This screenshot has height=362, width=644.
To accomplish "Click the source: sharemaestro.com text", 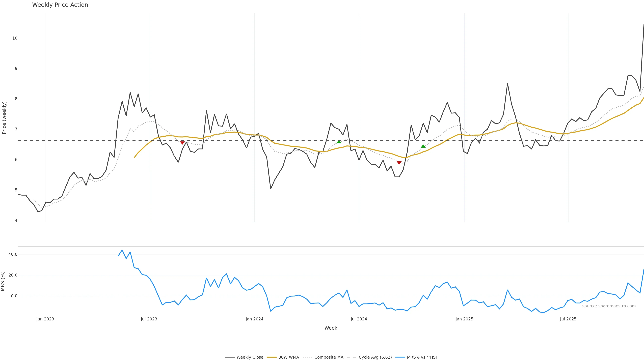I will pyautogui.click(x=609, y=306).
